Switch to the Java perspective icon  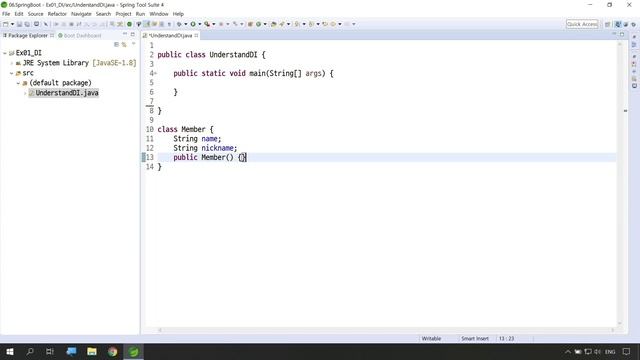pos(618,24)
